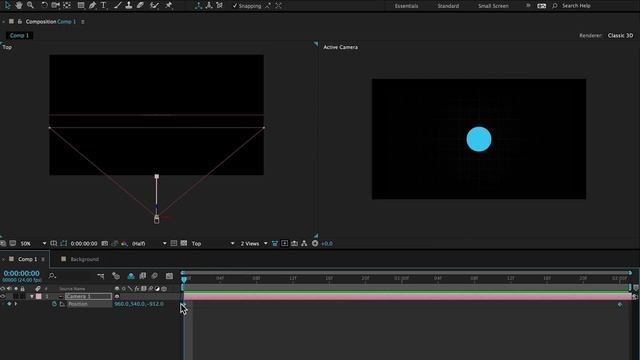Toggle the Frame Blending enable switch
Viewport: 640px width, 360px height.
[142, 276]
